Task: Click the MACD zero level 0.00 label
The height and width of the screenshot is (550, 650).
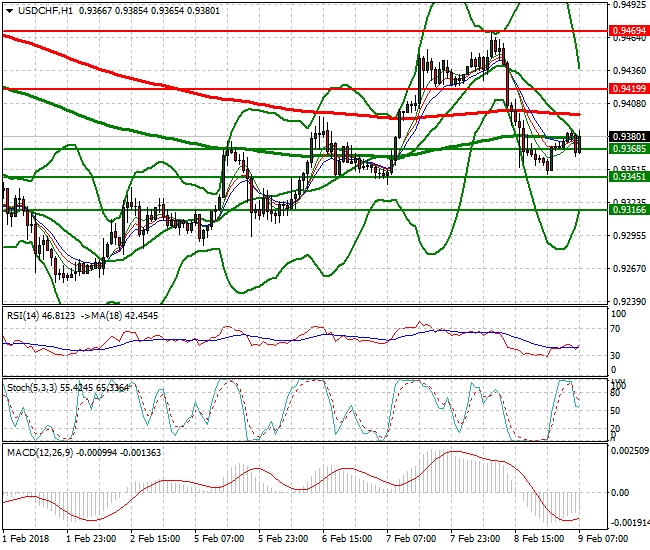Action: (x=620, y=493)
